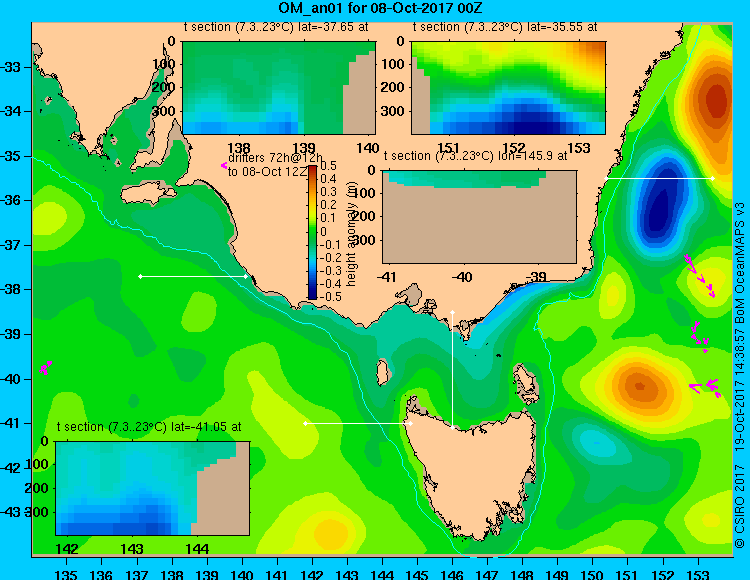Click the 145 longitude axis label
The width and height of the screenshot is (750, 580).
[x=417, y=574]
